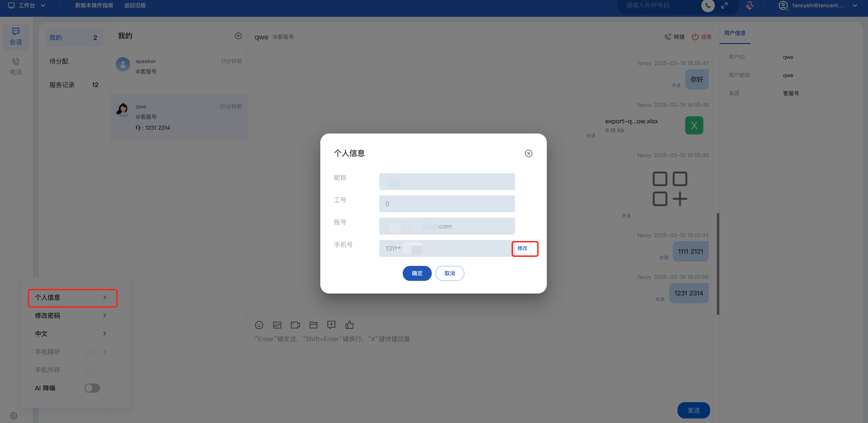The height and width of the screenshot is (423, 868).
Task: Open the file folder icon in toolbar
Action: pyautogui.click(x=313, y=325)
